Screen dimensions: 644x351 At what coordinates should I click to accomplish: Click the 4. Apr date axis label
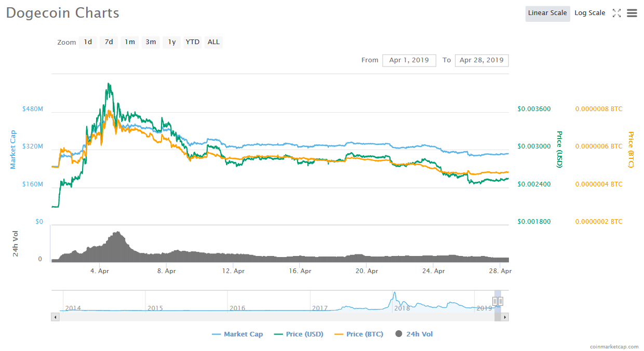click(x=99, y=271)
